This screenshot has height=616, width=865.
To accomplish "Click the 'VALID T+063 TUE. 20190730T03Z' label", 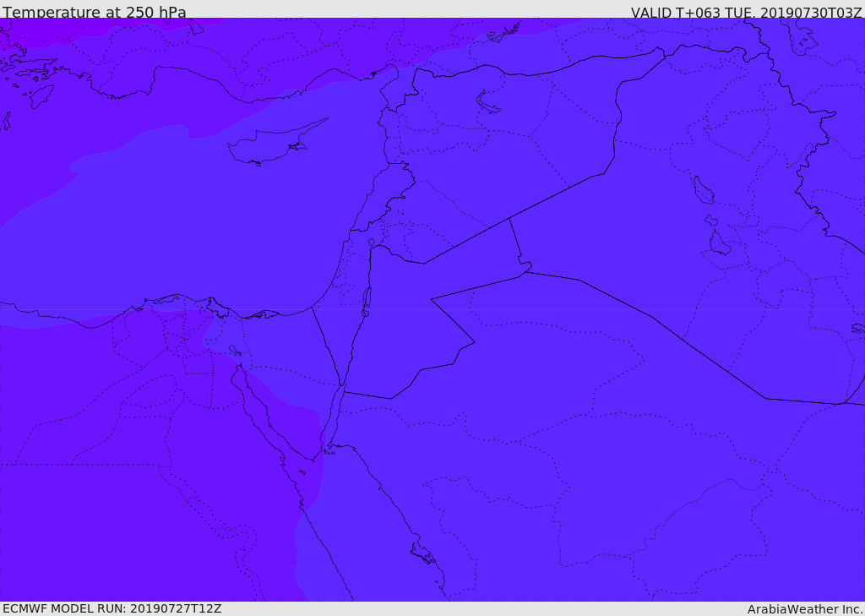I will point(747,13).
